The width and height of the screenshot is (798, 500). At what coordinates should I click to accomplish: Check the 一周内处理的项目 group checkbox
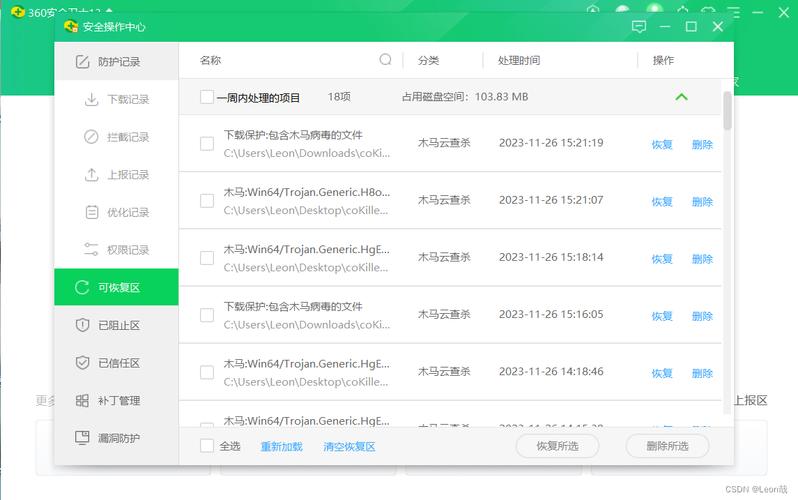click(207, 97)
